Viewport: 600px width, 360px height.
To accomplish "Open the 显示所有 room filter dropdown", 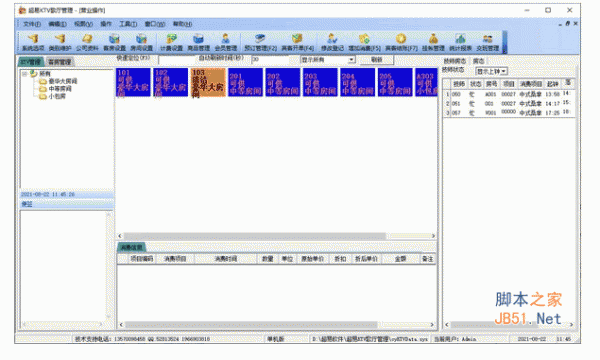I will point(351,60).
